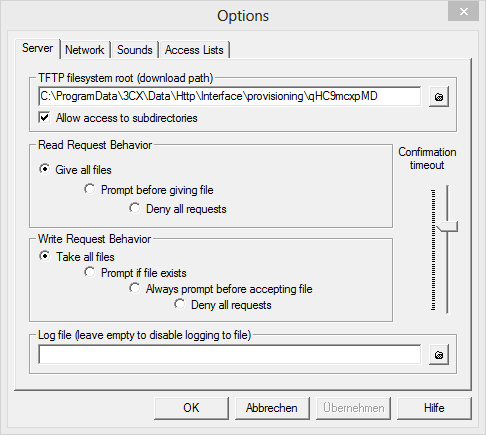Click the Abbrechen button
Viewport: 486px width, 435px height.
click(x=272, y=408)
